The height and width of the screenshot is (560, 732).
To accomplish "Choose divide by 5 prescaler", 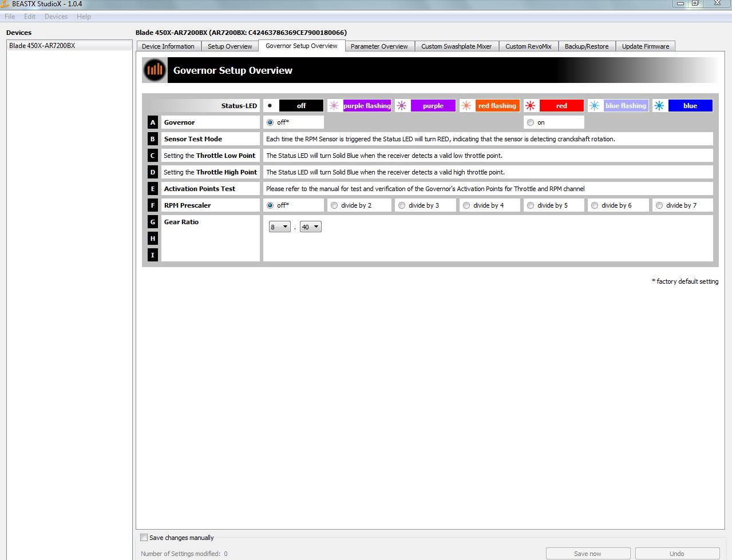I will [531, 205].
